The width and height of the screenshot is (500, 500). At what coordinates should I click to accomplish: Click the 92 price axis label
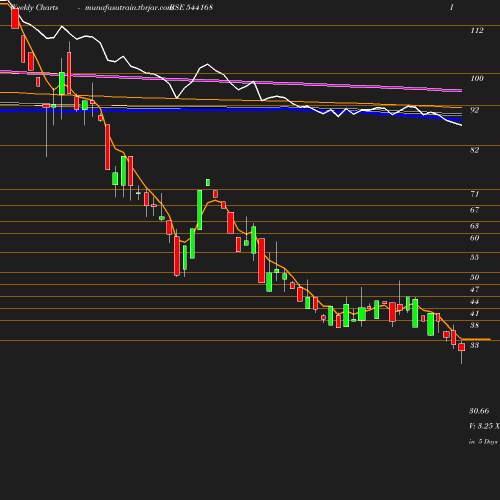tap(474, 110)
